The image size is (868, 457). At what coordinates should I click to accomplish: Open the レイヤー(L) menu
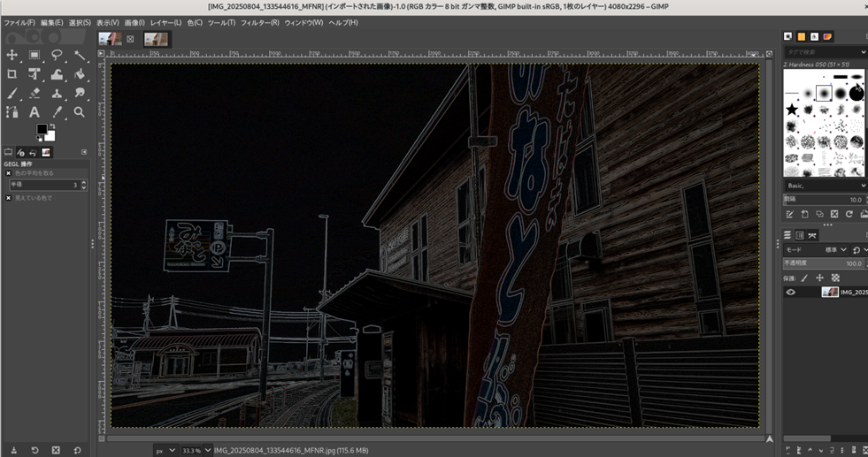(x=165, y=22)
